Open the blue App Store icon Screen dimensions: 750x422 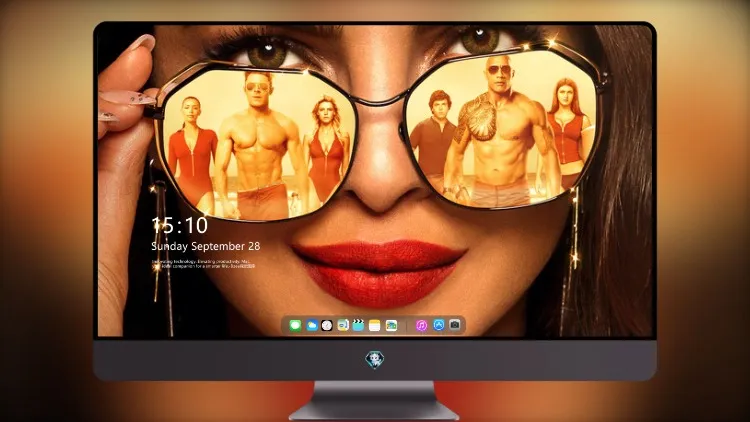click(439, 325)
